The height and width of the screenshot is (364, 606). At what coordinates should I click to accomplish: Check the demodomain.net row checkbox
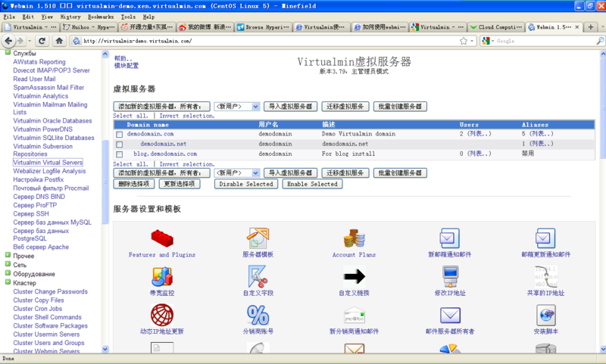click(119, 144)
